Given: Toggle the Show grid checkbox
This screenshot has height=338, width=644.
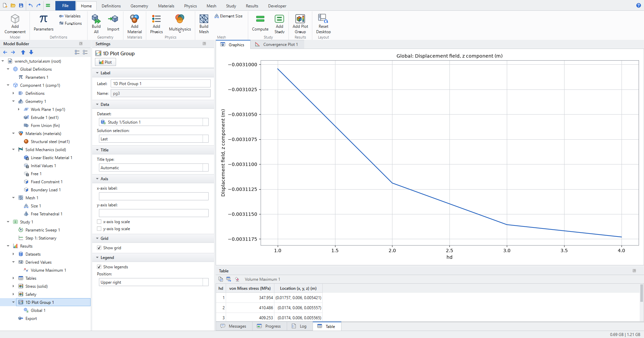Looking at the screenshot, I should tap(99, 248).
